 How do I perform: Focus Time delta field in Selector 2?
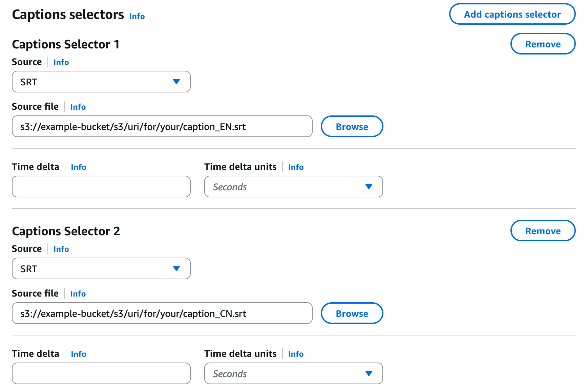point(101,374)
